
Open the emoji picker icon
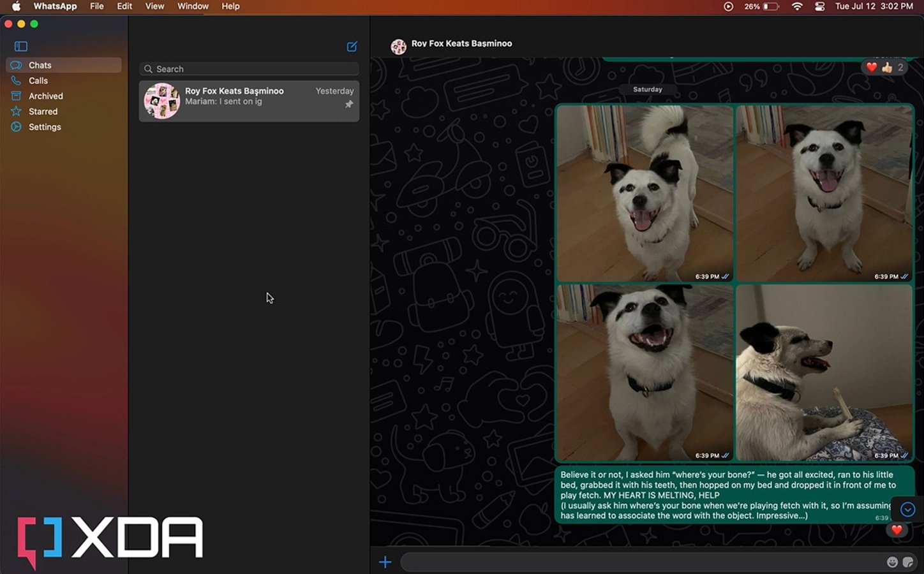pos(892,562)
